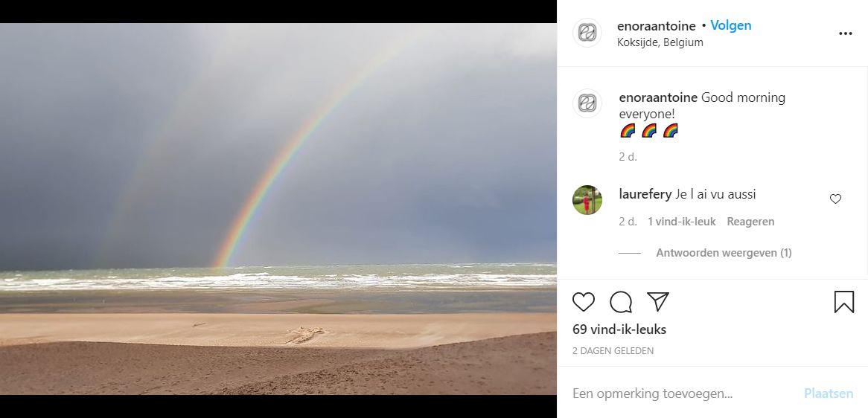
Task: Reply to comment via Reageren
Action: tap(750, 222)
